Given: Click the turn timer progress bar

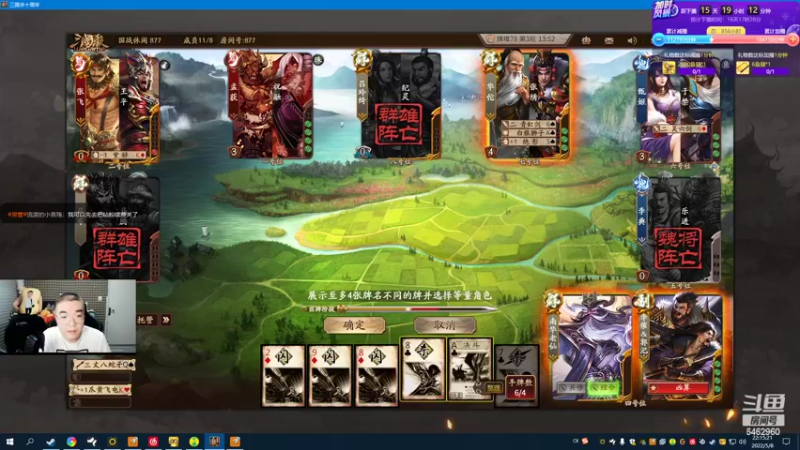Looking at the screenshot, I should [x=401, y=309].
